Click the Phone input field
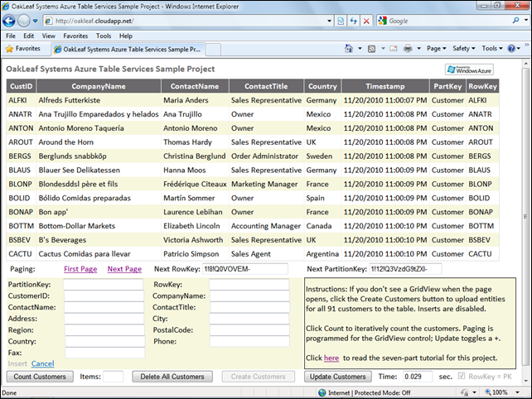 tap(249, 341)
